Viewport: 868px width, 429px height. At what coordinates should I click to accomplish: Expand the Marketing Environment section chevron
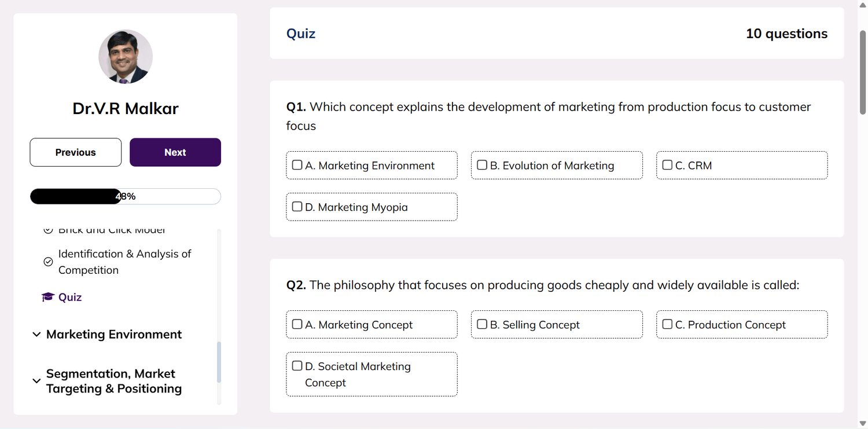pos(36,335)
